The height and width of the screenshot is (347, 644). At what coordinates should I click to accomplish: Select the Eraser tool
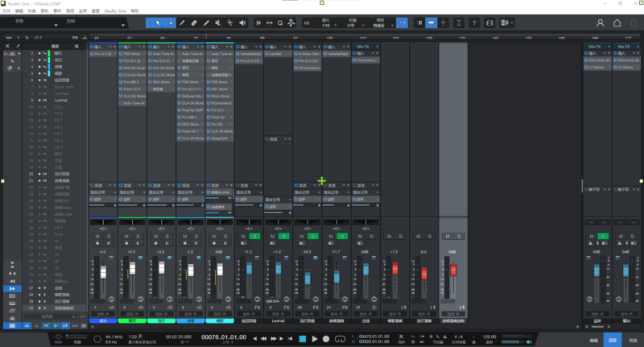point(196,23)
